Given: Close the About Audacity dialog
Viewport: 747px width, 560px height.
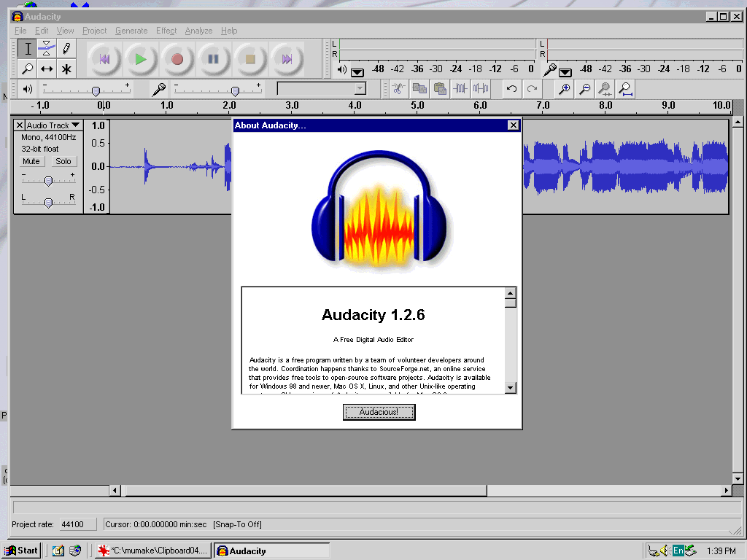Looking at the screenshot, I should [x=513, y=125].
